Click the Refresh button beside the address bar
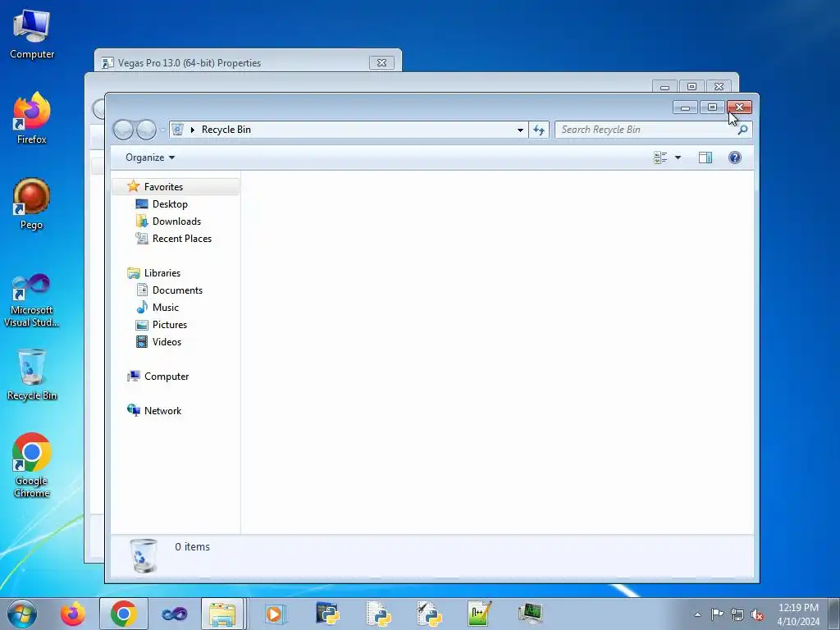Image resolution: width=840 pixels, height=630 pixels. 539,130
